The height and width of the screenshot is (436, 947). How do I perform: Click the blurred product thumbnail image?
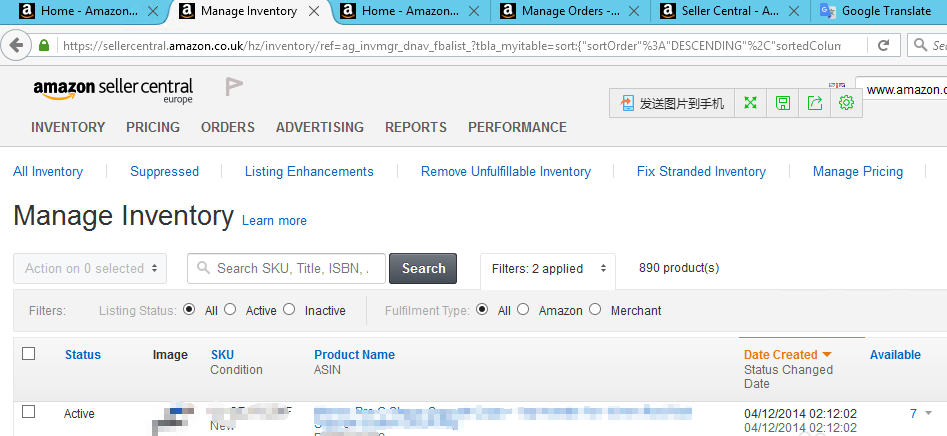[x=172, y=421]
